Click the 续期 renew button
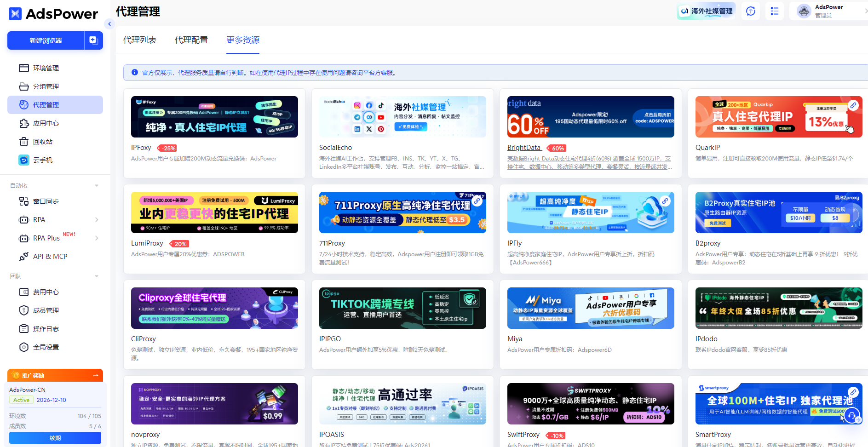868x447 pixels. coord(55,438)
